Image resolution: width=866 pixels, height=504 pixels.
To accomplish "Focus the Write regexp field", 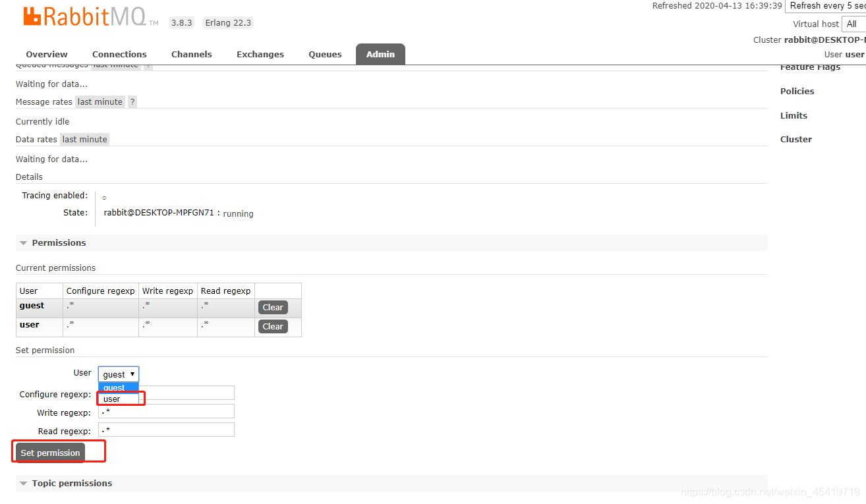I will (x=166, y=411).
